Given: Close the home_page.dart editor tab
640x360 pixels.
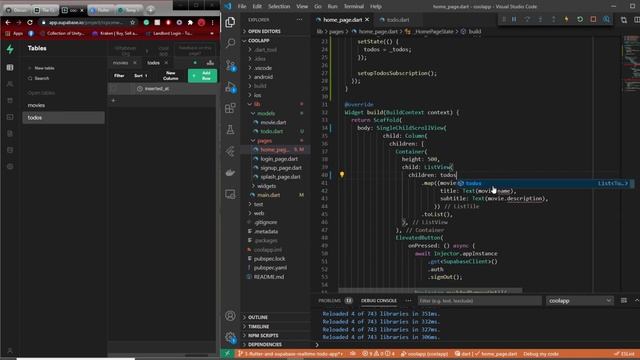Looking at the screenshot, I should (367, 20).
